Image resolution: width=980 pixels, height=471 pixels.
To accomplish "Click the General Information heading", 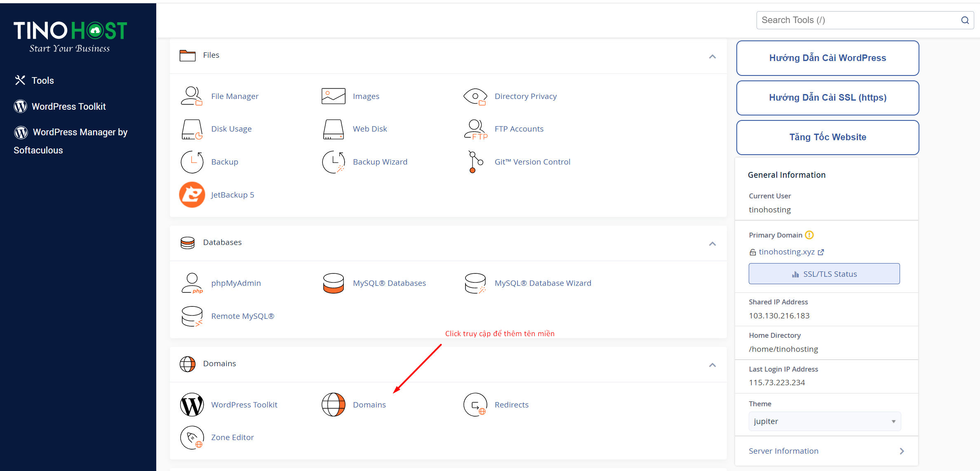I will (787, 175).
